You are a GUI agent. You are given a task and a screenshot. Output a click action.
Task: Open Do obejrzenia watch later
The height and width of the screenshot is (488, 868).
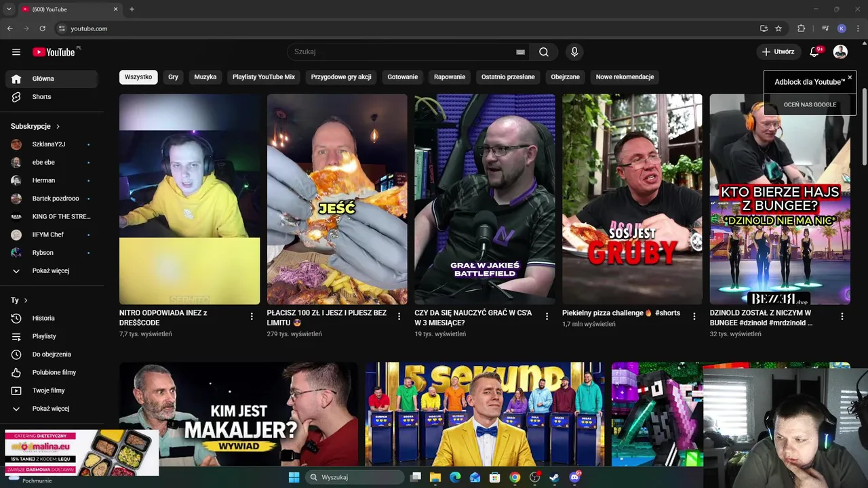pos(52,354)
